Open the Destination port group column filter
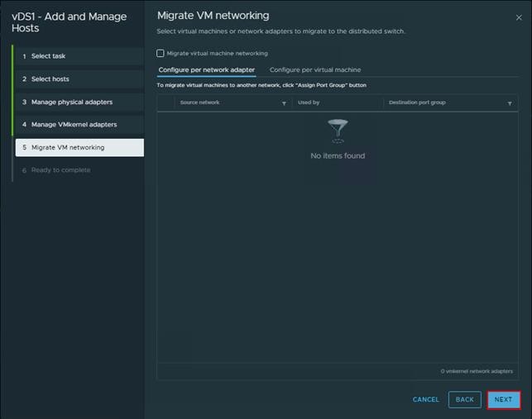The height and width of the screenshot is (419, 532). (510, 103)
